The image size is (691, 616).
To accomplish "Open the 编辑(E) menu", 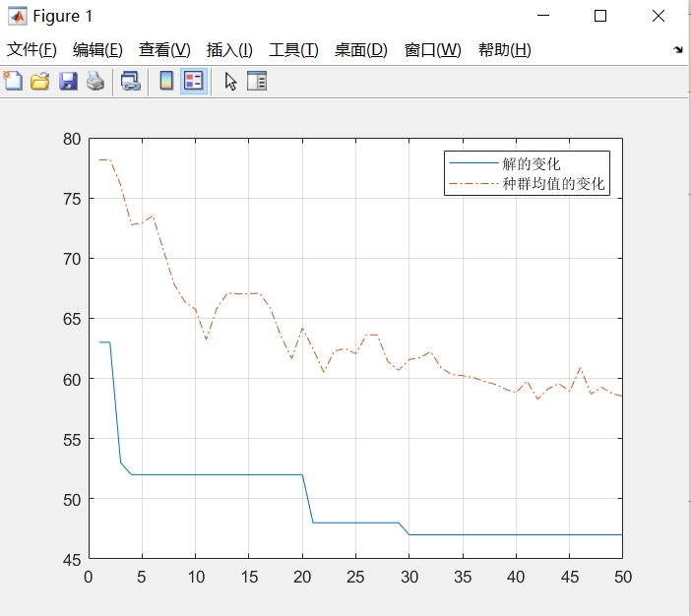I will 97,50.
